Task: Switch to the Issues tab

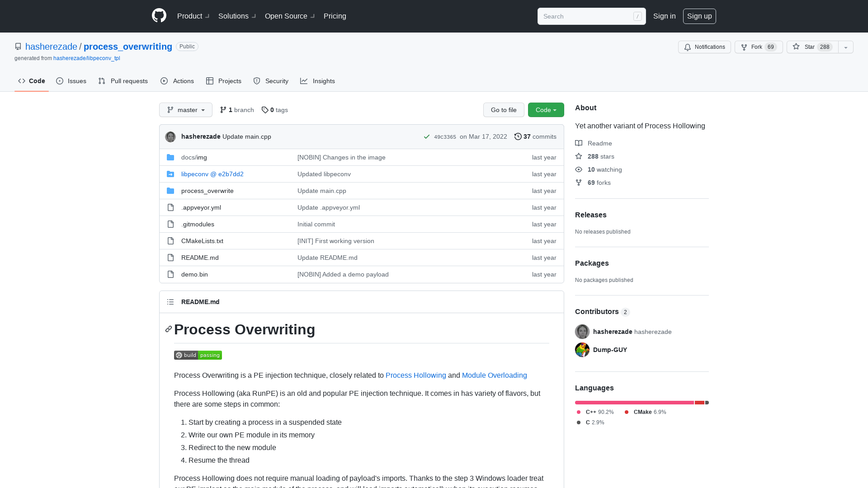Action: 71,81
